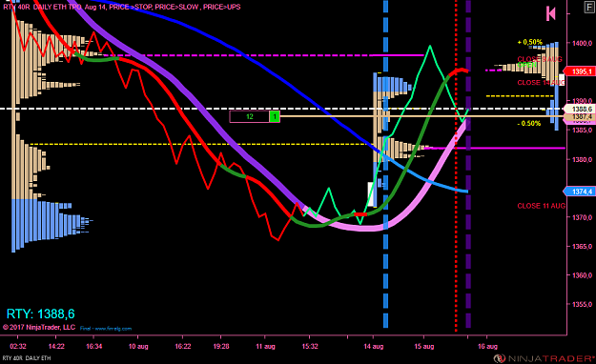
Task: Click the '1400,0' price axis label
Action: (x=583, y=43)
